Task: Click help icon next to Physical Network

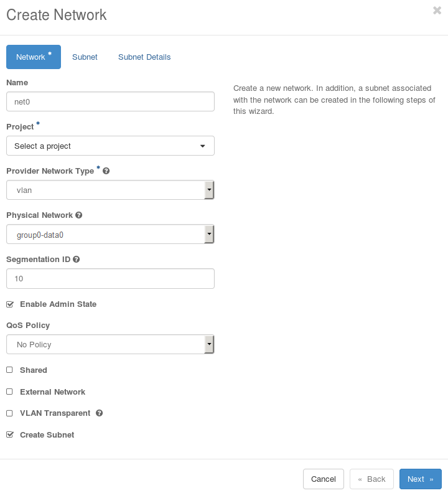Action: [x=79, y=215]
